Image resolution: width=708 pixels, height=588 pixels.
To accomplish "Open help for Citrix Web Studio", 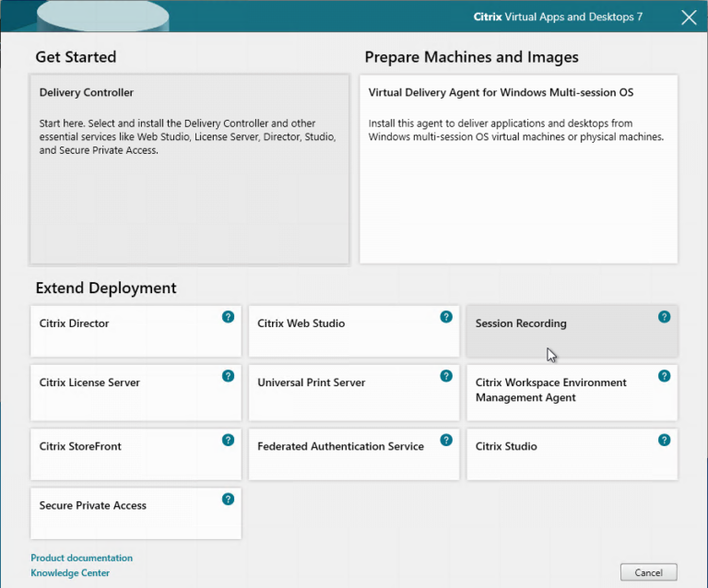I will pyautogui.click(x=446, y=317).
